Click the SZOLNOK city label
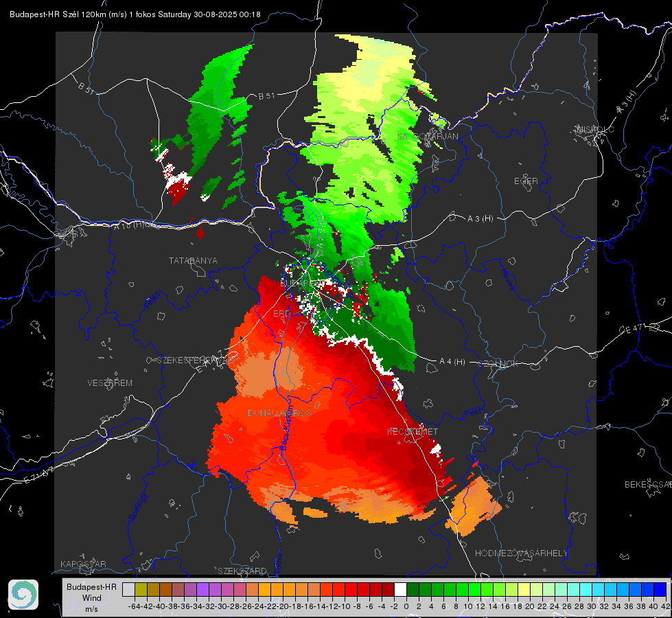This screenshot has height=618, width=672. (498, 364)
